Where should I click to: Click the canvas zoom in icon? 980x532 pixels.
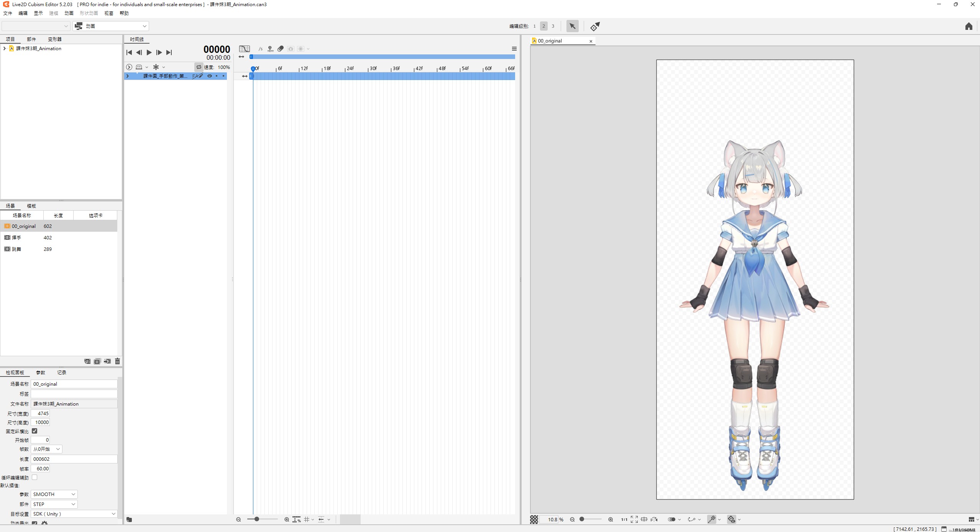pyautogui.click(x=611, y=520)
